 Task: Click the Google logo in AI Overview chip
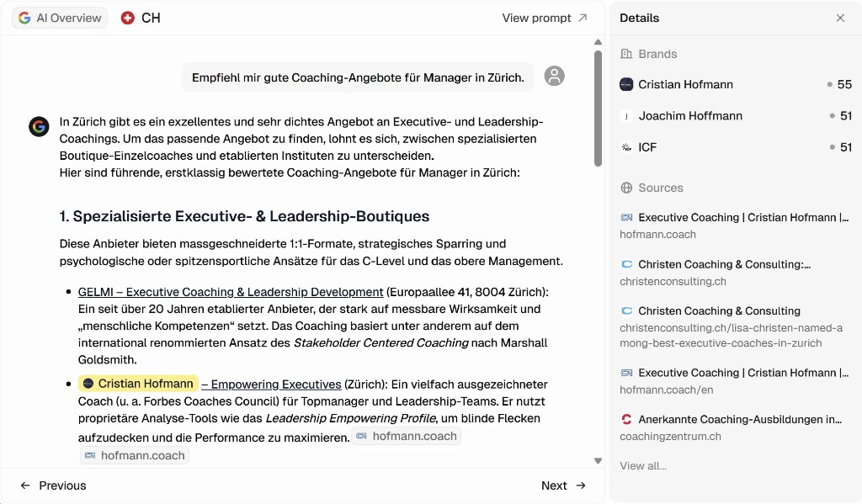point(24,19)
